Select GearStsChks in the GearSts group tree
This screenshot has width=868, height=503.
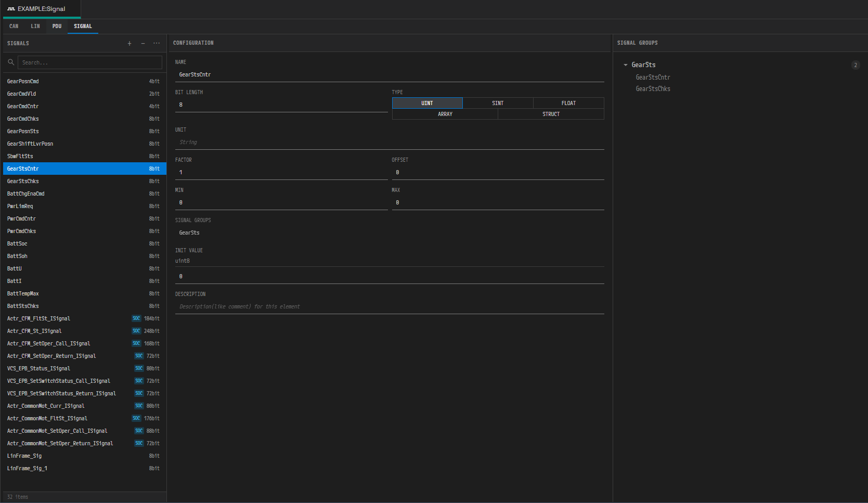coord(653,89)
